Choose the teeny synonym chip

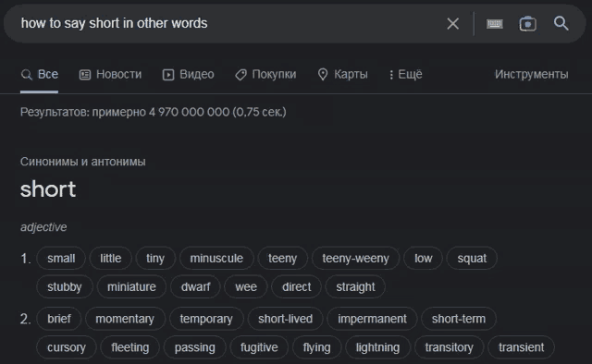(282, 259)
